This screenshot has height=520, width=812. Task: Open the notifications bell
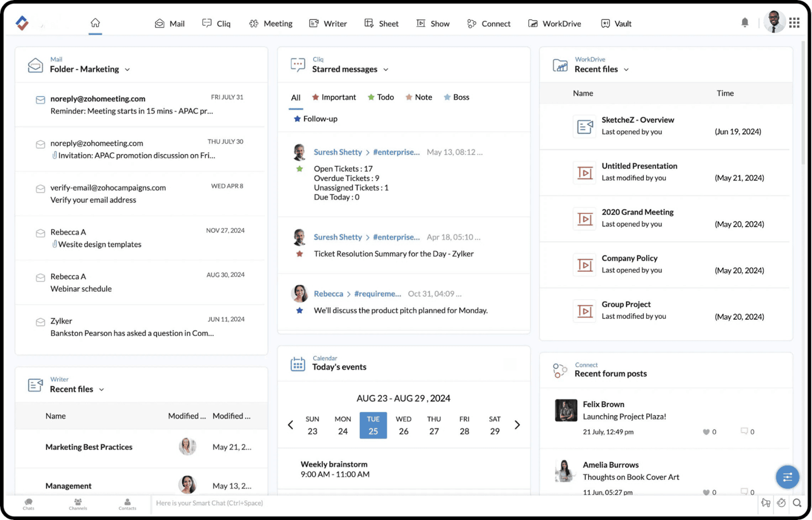coord(745,22)
